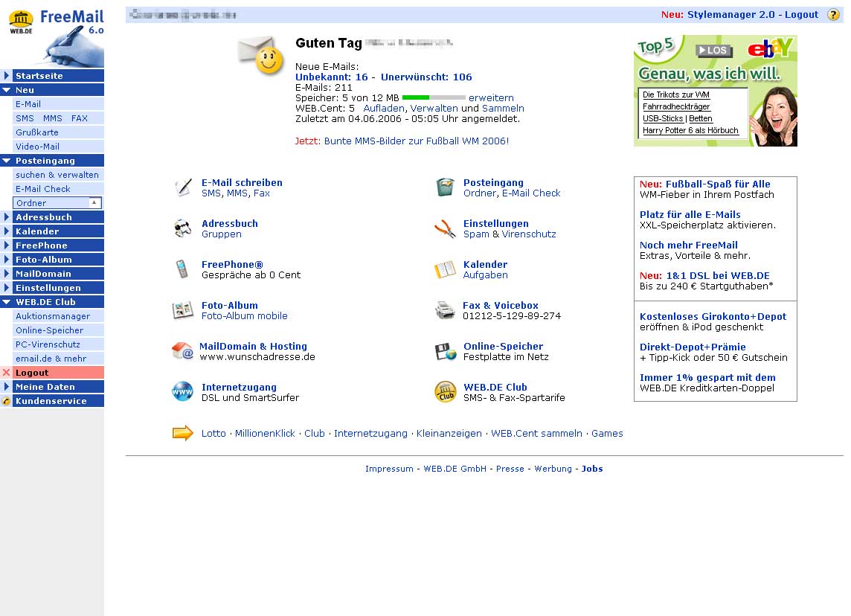Click the LOS button in eBay ad
Image resolution: width=851 pixels, height=616 pixels.
714,51
